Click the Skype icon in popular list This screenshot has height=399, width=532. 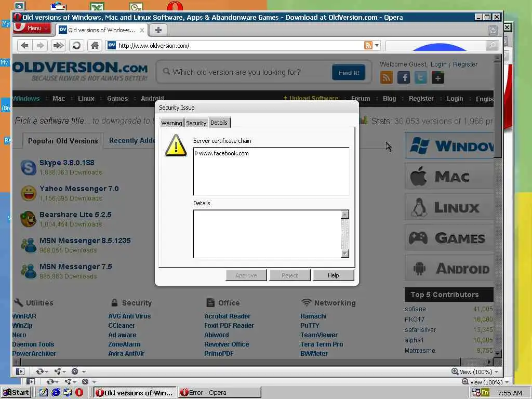click(29, 167)
